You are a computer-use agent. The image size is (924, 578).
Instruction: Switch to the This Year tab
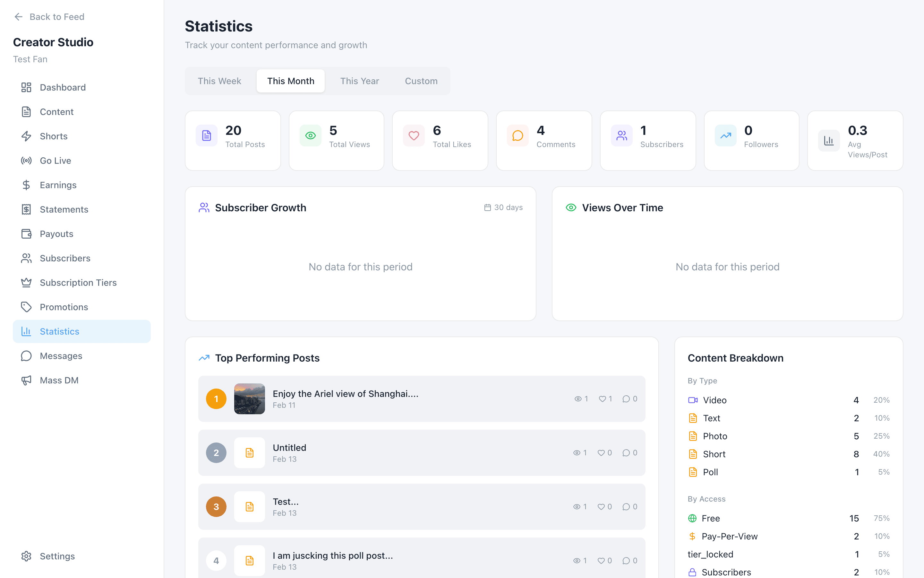click(x=359, y=81)
